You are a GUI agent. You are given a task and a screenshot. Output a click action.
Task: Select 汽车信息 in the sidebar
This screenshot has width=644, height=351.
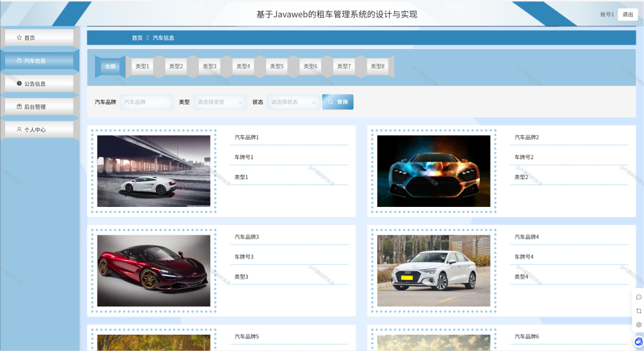tap(40, 60)
